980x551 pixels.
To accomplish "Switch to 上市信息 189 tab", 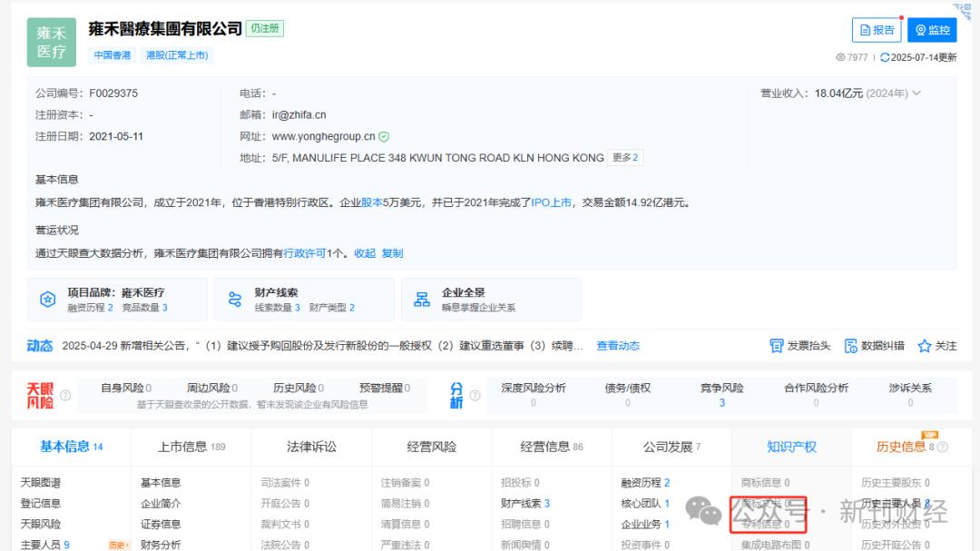I will pos(191,447).
